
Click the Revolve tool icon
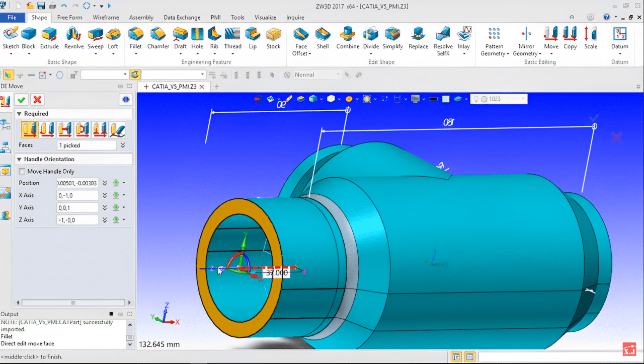point(74,38)
